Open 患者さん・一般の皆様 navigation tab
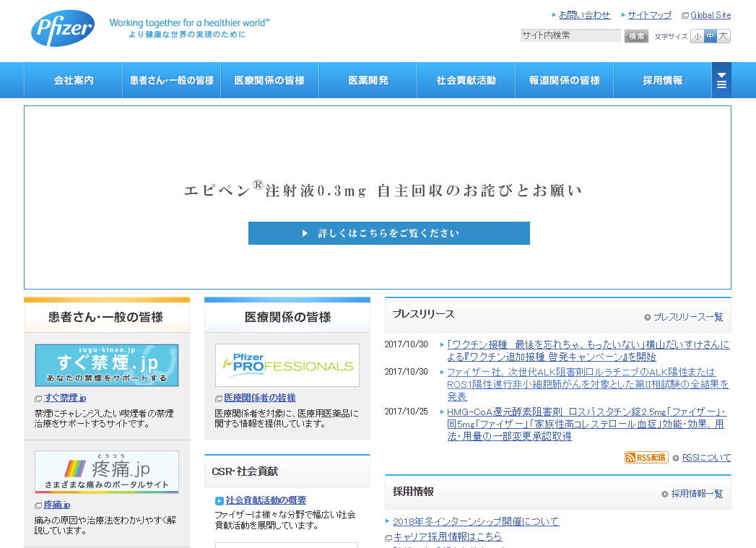This screenshot has height=548, width=756. pos(172,80)
